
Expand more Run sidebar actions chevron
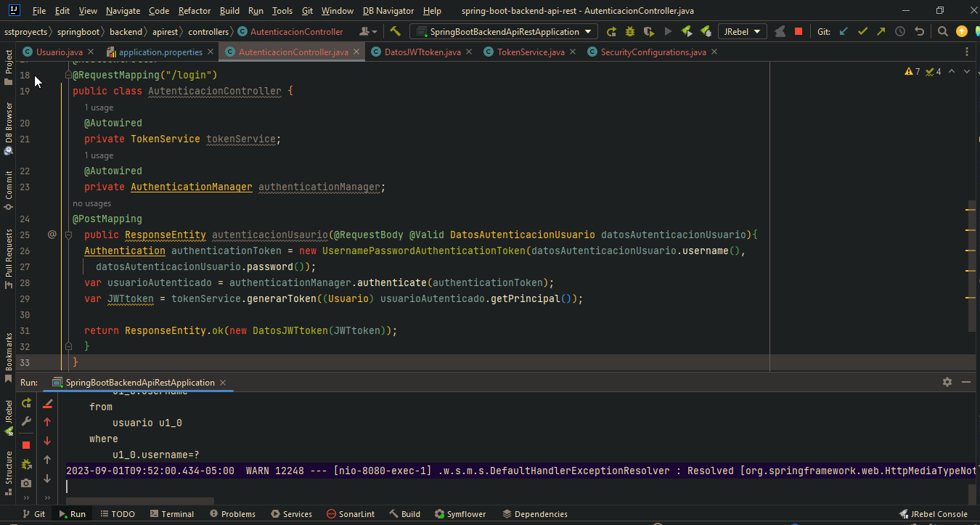26,498
